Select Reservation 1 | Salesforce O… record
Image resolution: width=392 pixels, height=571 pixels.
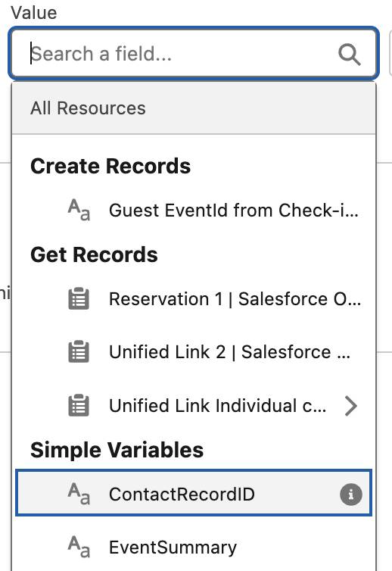click(194, 299)
